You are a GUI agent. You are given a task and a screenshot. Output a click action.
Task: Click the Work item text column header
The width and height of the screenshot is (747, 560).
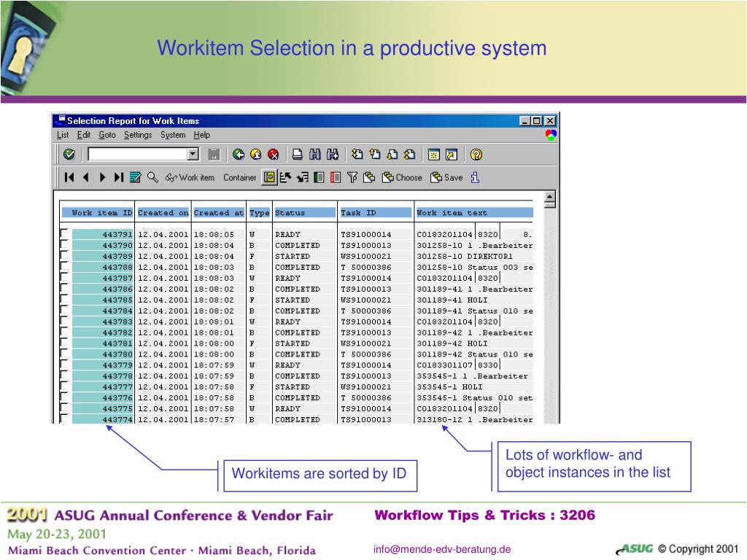pyautogui.click(x=474, y=213)
